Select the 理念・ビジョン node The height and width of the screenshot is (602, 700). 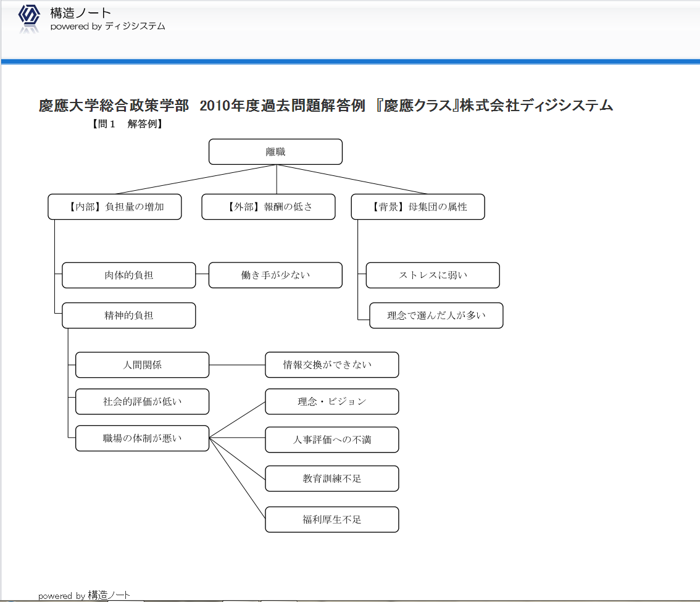tap(332, 401)
